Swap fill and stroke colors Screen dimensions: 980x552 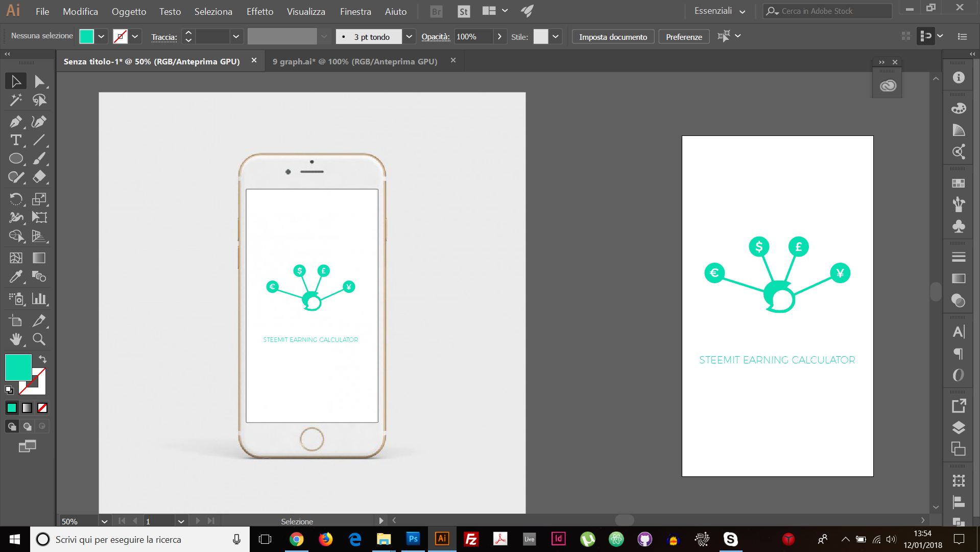pyautogui.click(x=43, y=359)
